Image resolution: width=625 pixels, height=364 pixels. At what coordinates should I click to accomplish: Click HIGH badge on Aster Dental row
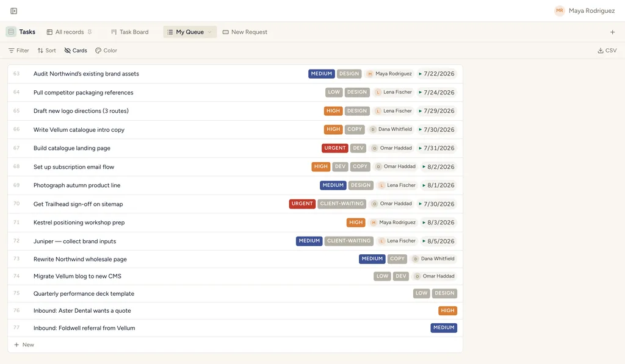coord(447,310)
